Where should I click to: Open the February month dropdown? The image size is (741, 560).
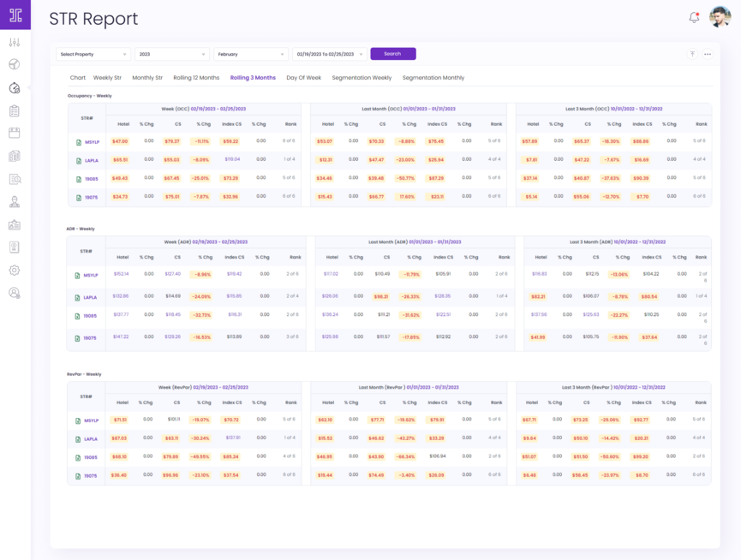point(250,54)
